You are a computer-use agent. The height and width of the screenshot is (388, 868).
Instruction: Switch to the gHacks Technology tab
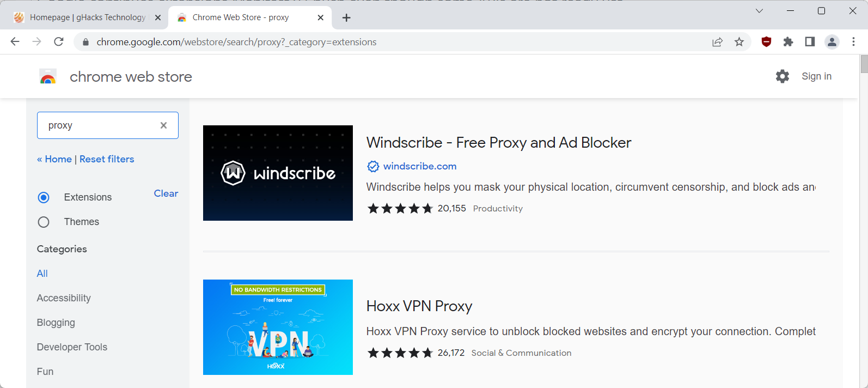pos(87,17)
